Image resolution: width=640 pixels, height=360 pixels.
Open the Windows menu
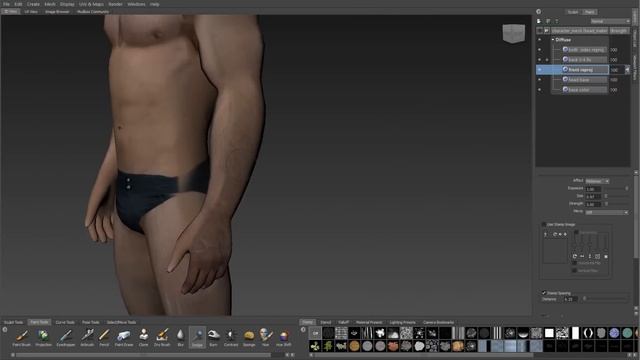point(136,4)
